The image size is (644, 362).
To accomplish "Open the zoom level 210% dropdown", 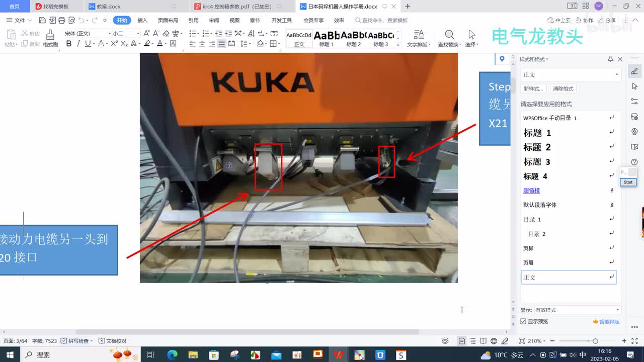I will click(536, 341).
